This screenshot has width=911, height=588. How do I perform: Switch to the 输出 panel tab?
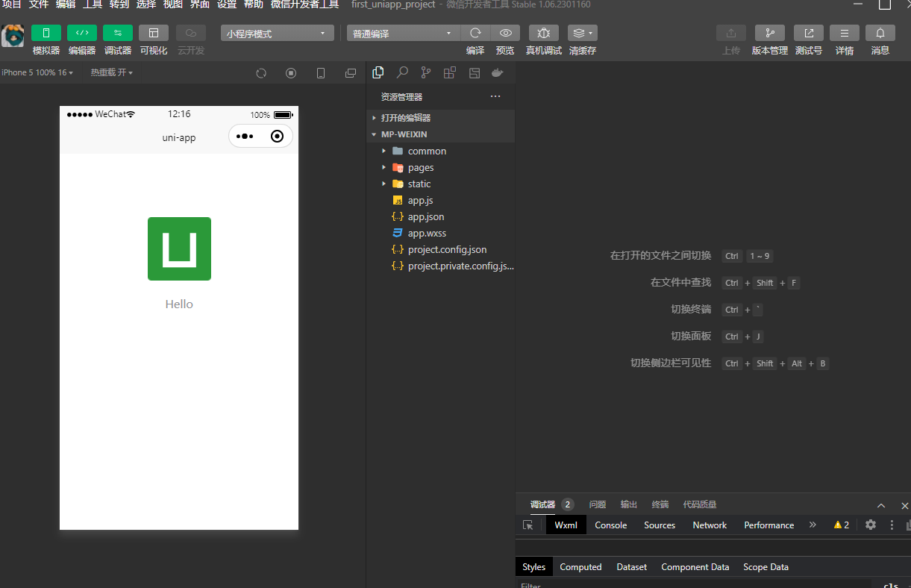pos(629,504)
